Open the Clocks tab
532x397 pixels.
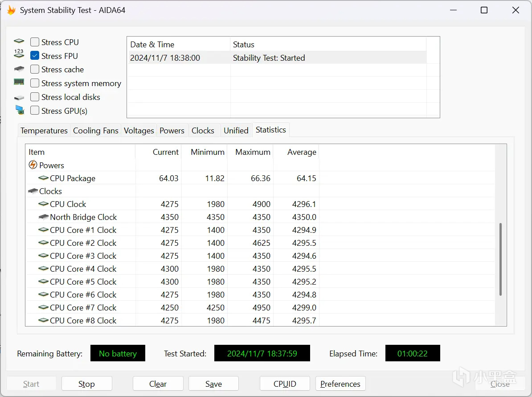203,130
